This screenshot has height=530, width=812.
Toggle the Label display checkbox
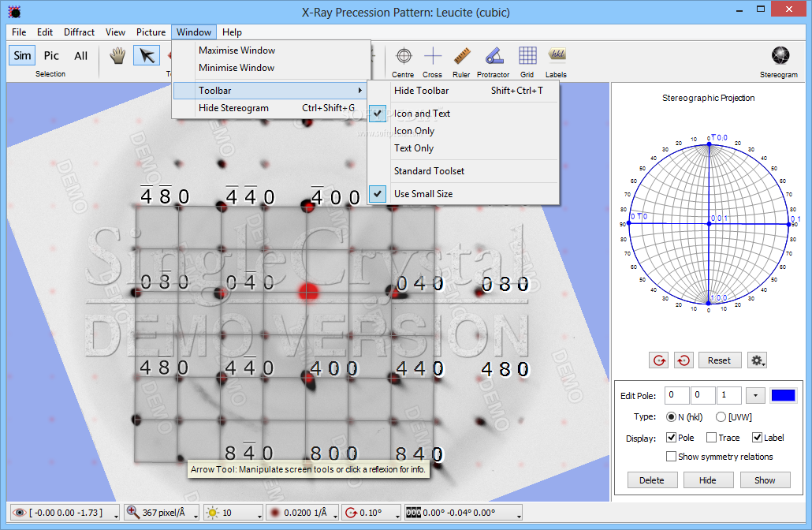coord(757,438)
